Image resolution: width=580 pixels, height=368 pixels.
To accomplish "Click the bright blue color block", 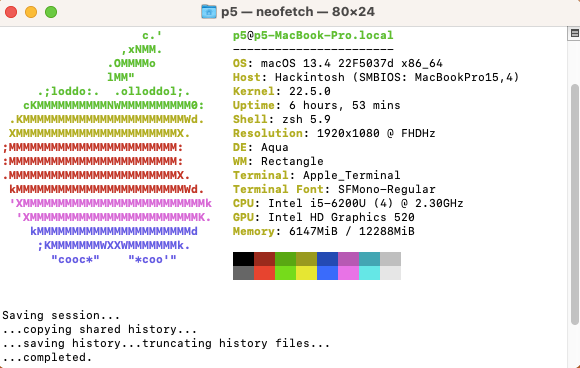I will (327, 273).
